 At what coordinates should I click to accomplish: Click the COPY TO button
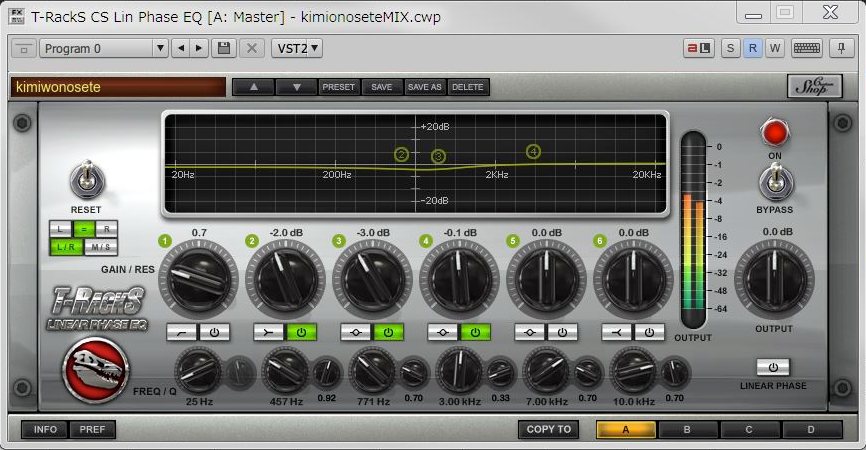pos(548,430)
